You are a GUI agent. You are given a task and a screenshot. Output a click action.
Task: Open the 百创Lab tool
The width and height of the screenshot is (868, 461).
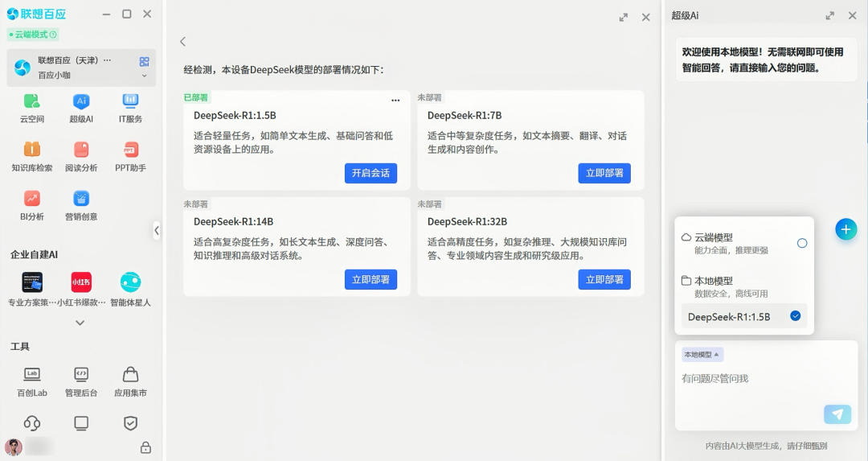[31, 375]
